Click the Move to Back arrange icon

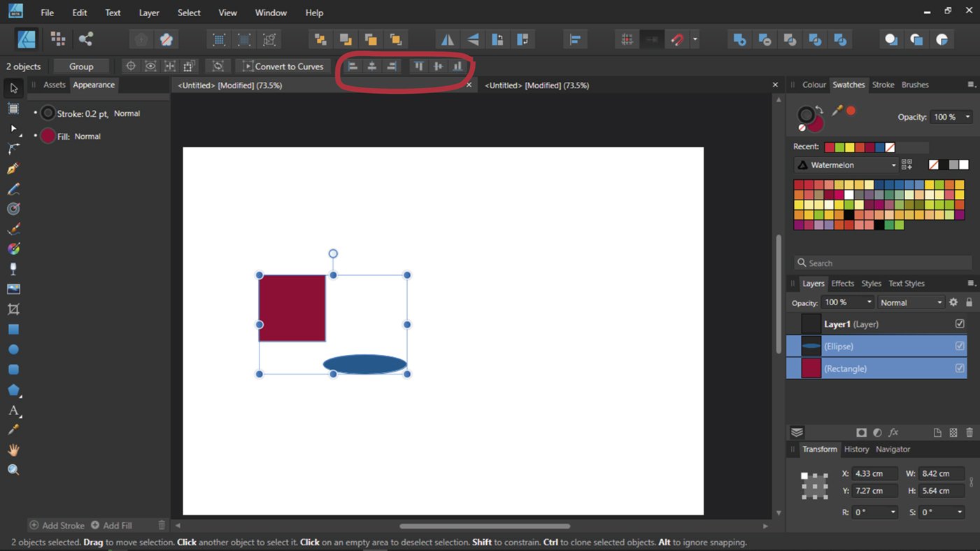click(x=320, y=40)
